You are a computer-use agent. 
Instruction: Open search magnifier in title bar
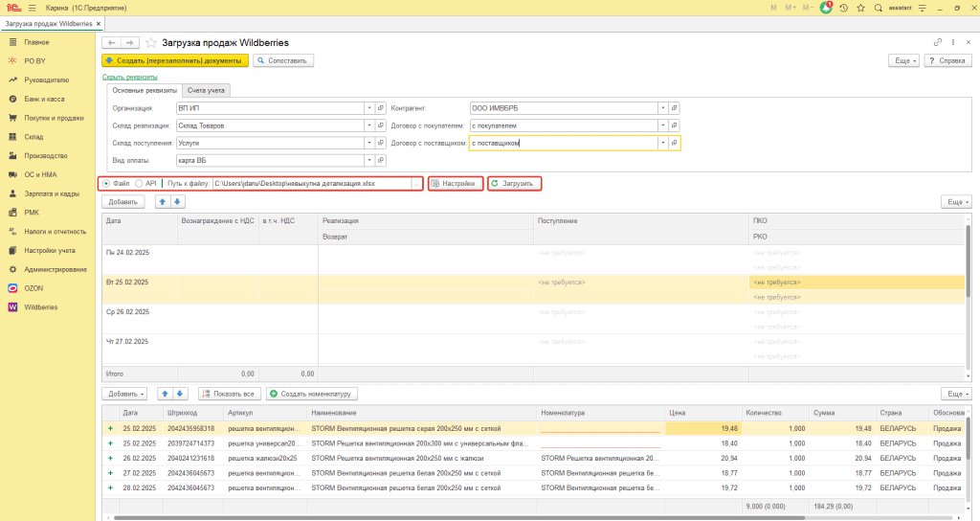tap(879, 8)
